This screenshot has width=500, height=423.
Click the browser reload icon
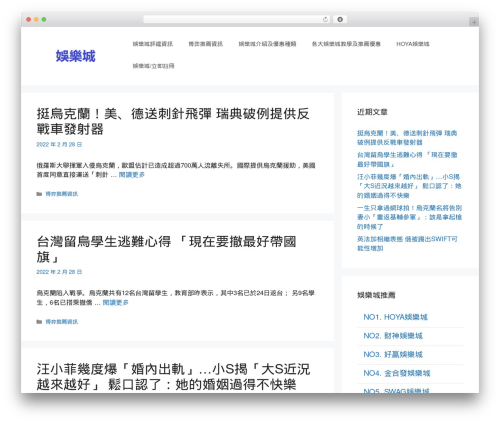325,20
